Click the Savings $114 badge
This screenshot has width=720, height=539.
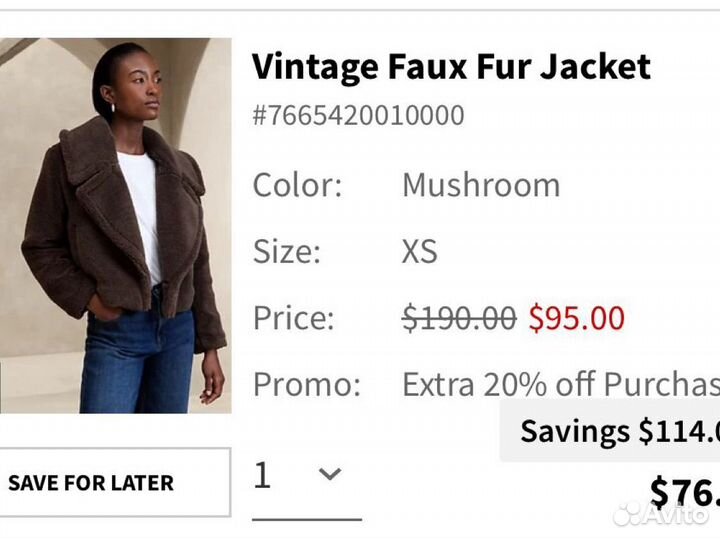point(610,431)
